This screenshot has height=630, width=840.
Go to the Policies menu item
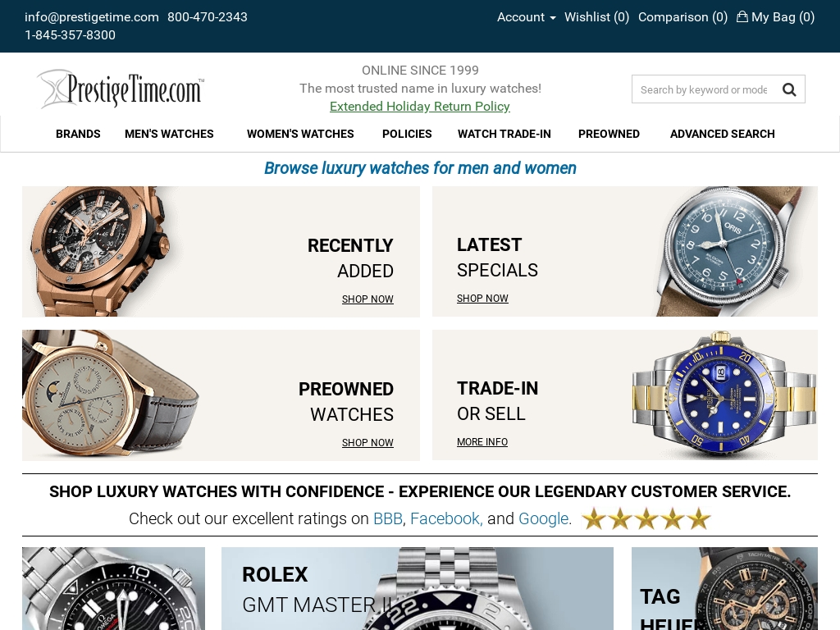407,134
